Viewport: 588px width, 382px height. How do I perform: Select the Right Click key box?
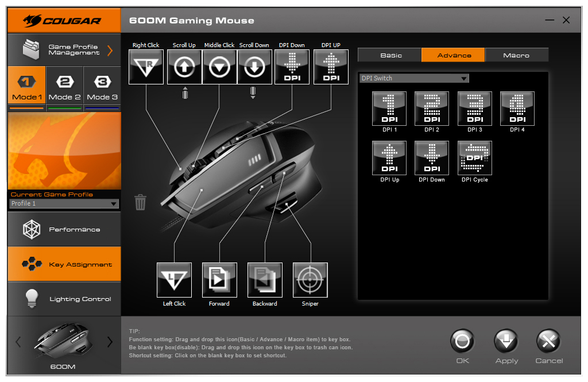[x=146, y=67]
